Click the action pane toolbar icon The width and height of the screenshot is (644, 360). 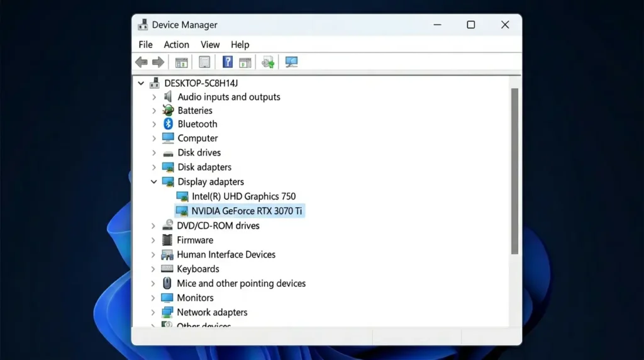coord(245,62)
